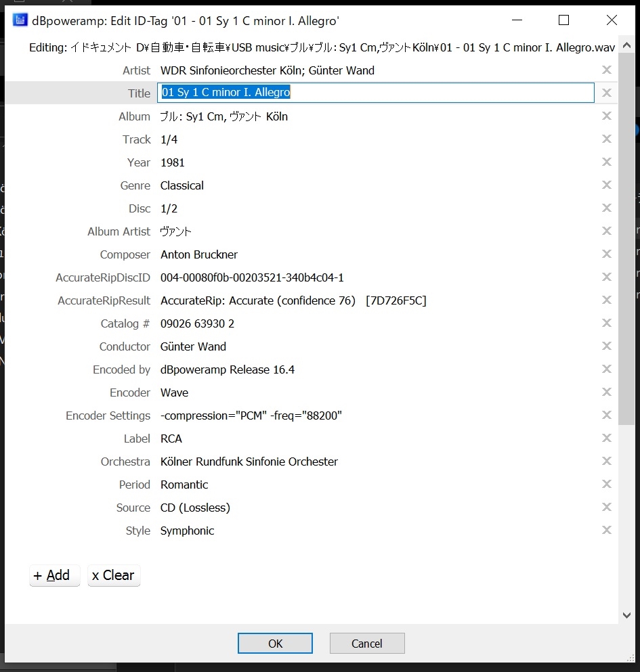640x672 pixels.
Task: Delete the Source CD (Lossless) tag
Action: (606, 507)
